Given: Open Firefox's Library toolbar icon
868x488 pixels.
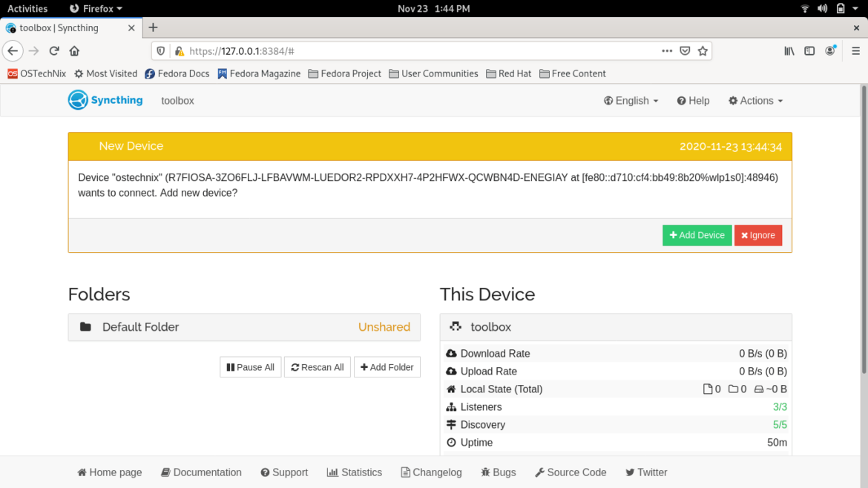Looking at the screenshot, I should tap(789, 50).
